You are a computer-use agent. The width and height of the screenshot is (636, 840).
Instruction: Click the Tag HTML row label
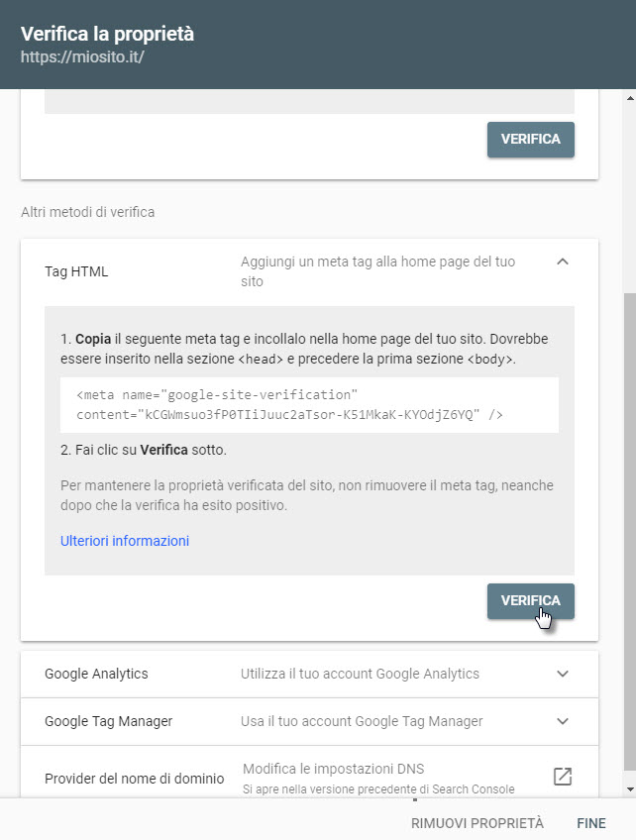pyautogui.click(x=76, y=271)
